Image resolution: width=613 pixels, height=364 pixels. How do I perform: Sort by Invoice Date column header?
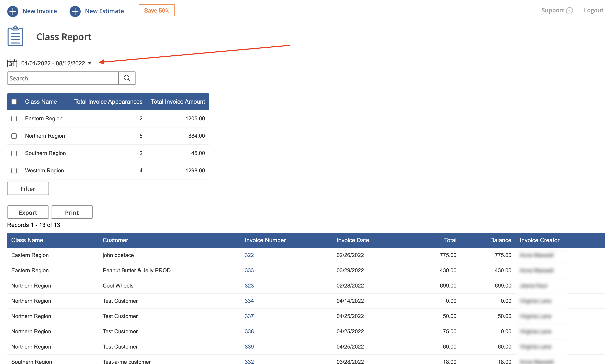[353, 240]
